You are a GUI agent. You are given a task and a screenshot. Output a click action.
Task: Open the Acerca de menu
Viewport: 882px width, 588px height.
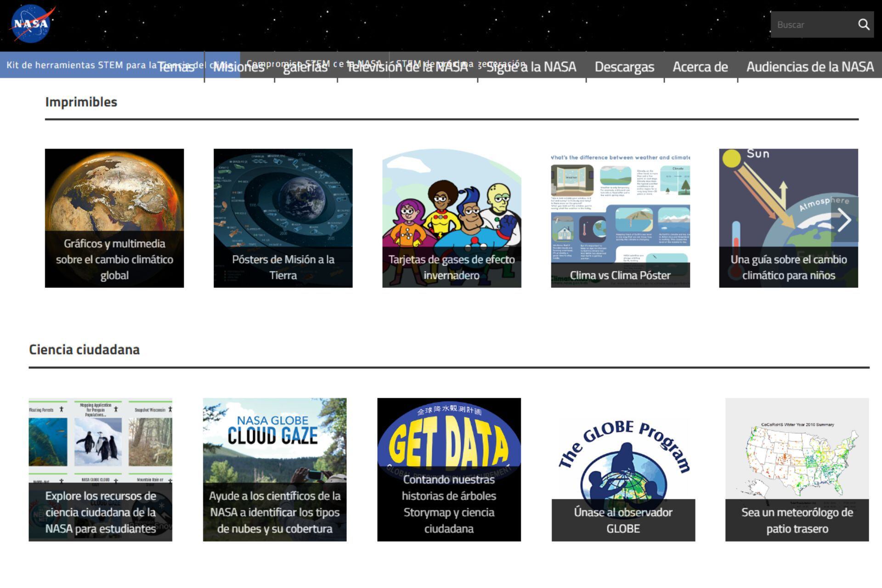(700, 67)
